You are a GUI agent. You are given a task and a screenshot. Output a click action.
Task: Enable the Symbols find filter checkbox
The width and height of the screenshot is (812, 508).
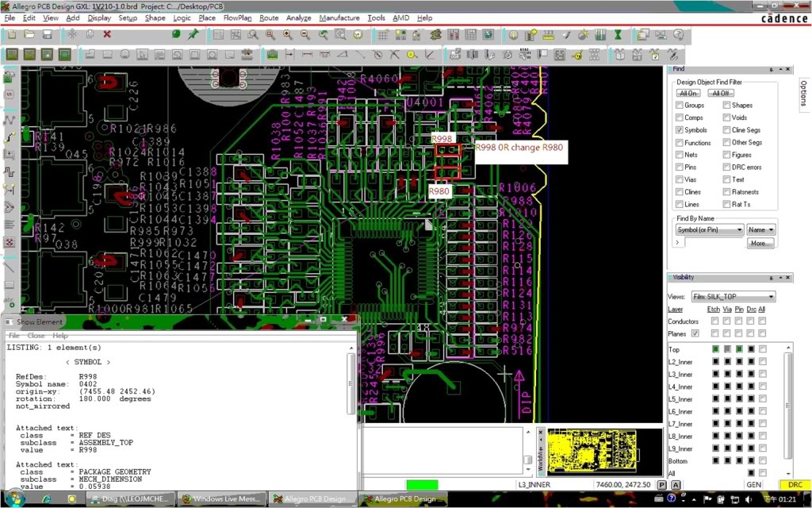pos(680,130)
